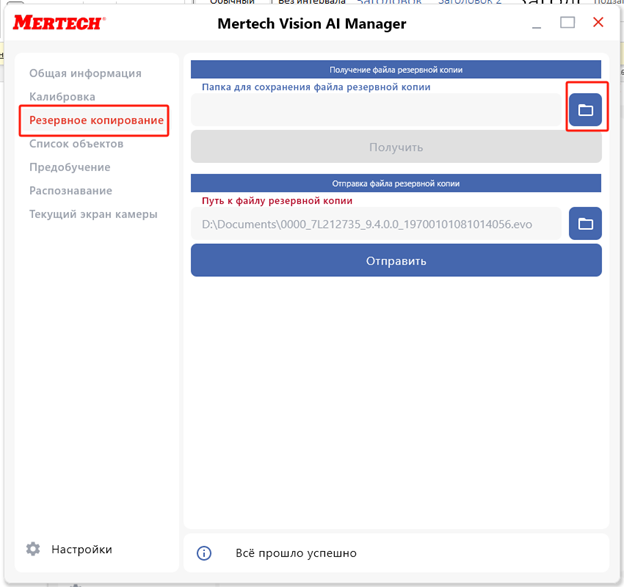
Task: Click status message Всё прошло успешно
Action: click(x=296, y=553)
